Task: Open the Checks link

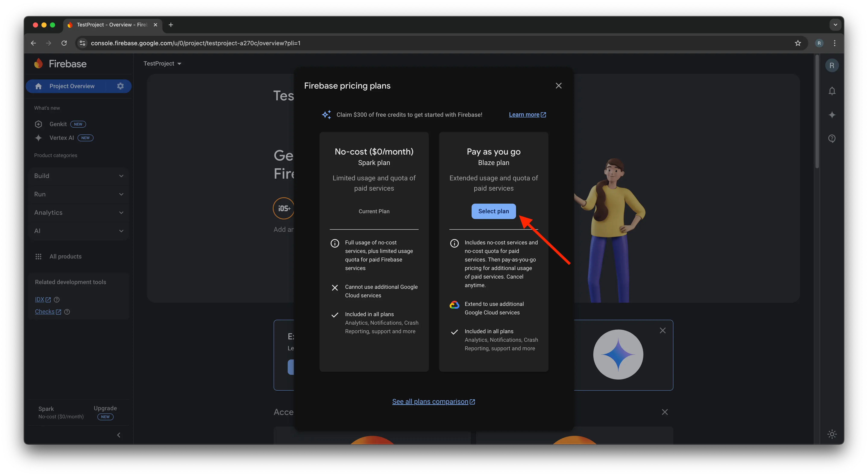Action: (48, 312)
